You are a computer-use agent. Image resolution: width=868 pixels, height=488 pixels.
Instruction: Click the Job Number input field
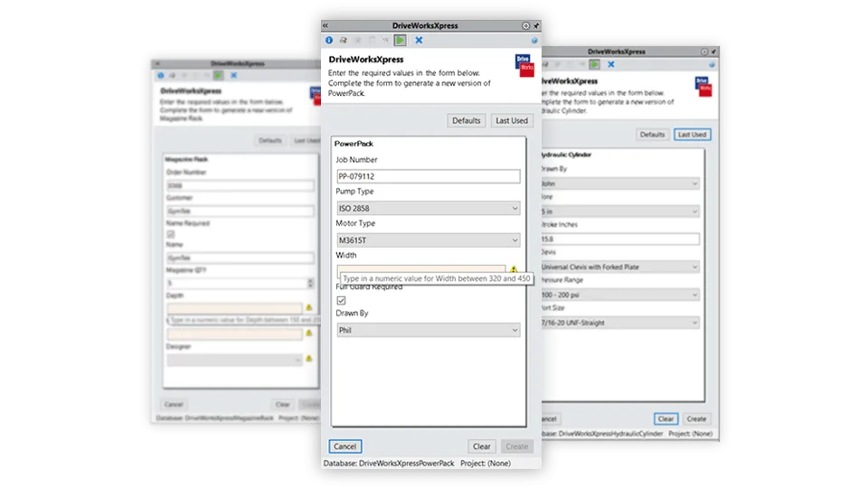[x=429, y=176]
